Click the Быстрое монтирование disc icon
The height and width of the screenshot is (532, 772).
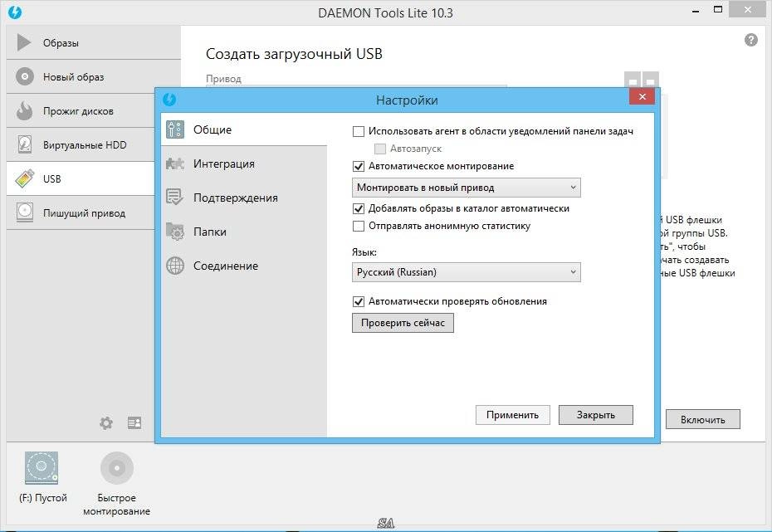[x=117, y=467]
